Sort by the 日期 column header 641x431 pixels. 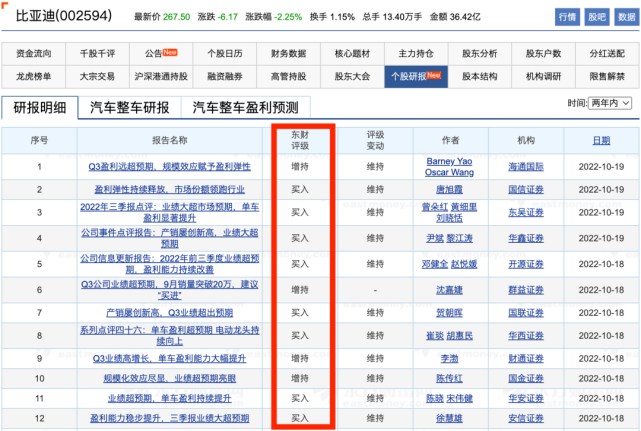[601, 141]
